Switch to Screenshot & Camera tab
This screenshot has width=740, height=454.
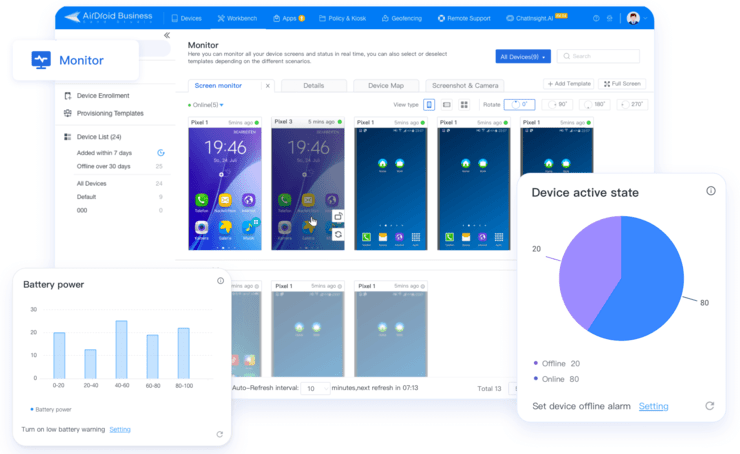[x=465, y=85]
